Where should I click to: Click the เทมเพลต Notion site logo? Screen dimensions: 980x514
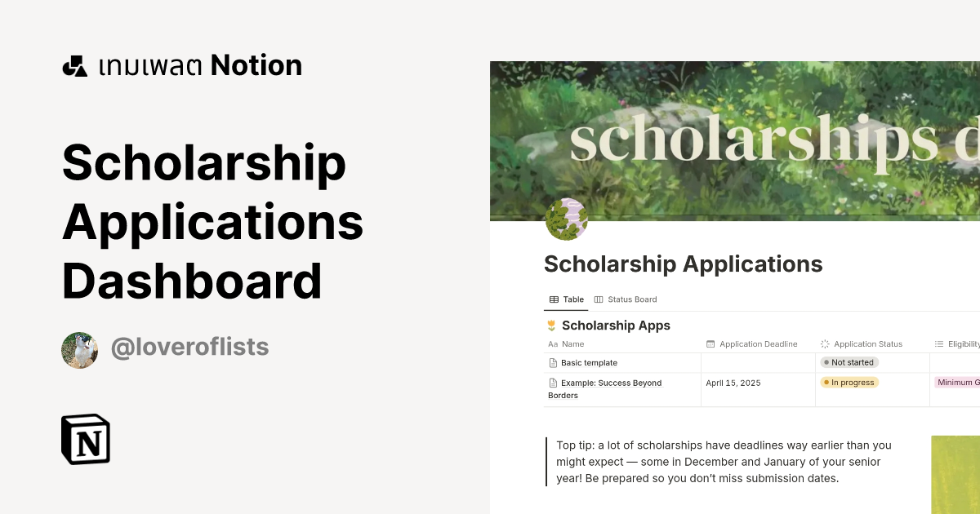[x=181, y=64]
